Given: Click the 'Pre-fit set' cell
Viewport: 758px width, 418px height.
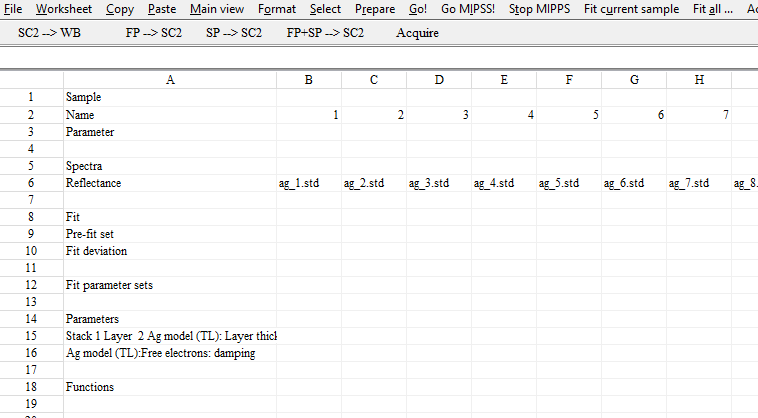Looking at the screenshot, I should point(170,234).
